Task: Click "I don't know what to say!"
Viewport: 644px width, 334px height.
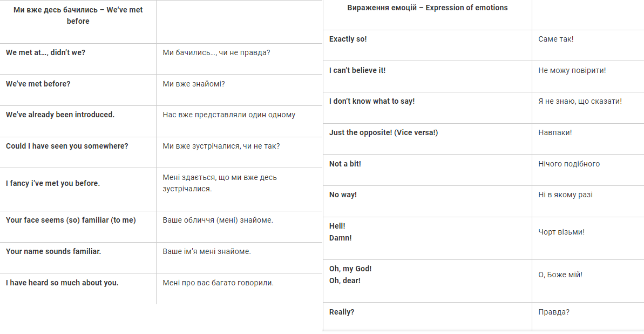Action: coord(372,101)
